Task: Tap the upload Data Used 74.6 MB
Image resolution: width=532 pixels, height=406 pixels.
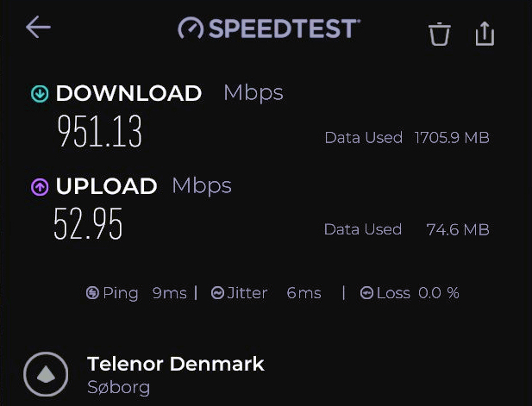Action: coord(406,229)
